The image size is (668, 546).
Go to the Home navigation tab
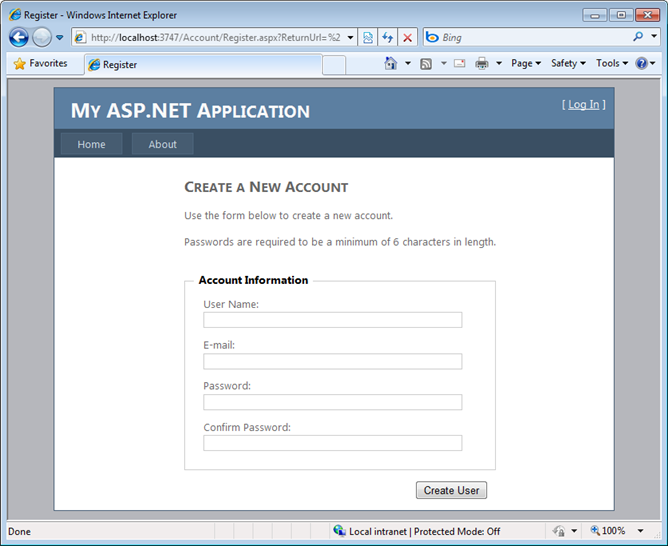pyautogui.click(x=92, y=144)
